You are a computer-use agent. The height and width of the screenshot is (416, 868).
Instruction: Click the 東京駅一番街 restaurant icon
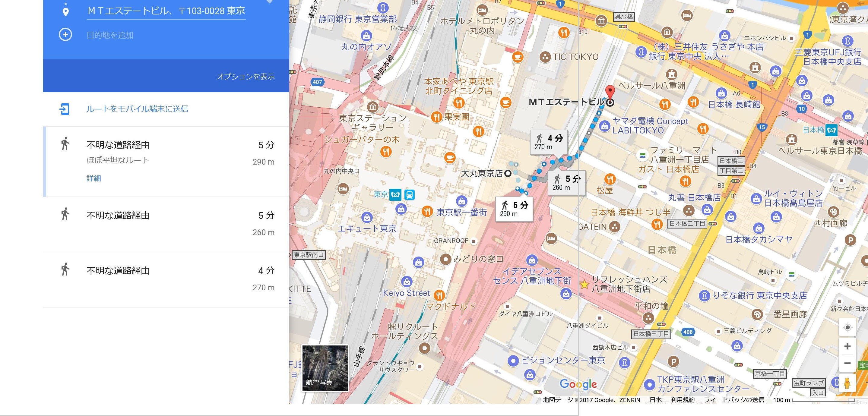[427, 212]
